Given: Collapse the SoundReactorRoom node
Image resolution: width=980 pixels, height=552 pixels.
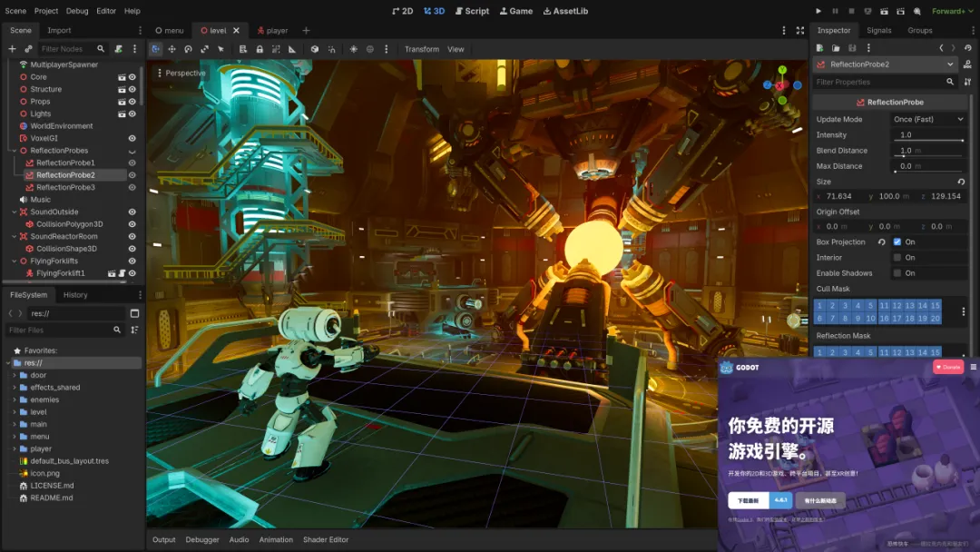Looking at the screenshot, I should point(14,236).
